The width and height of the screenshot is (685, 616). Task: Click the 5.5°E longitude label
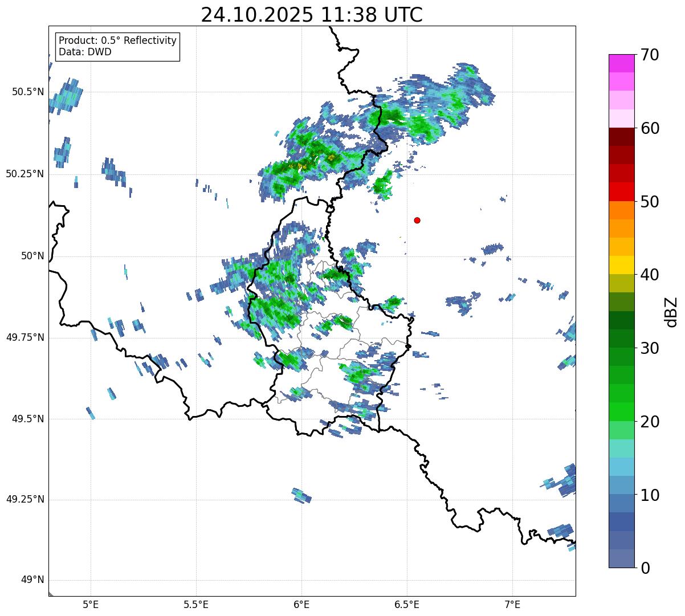click(x=196, y=604)
